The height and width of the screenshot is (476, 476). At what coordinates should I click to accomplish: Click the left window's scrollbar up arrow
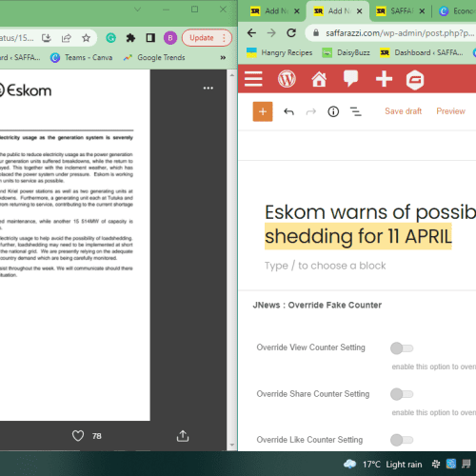click(232, 75)
